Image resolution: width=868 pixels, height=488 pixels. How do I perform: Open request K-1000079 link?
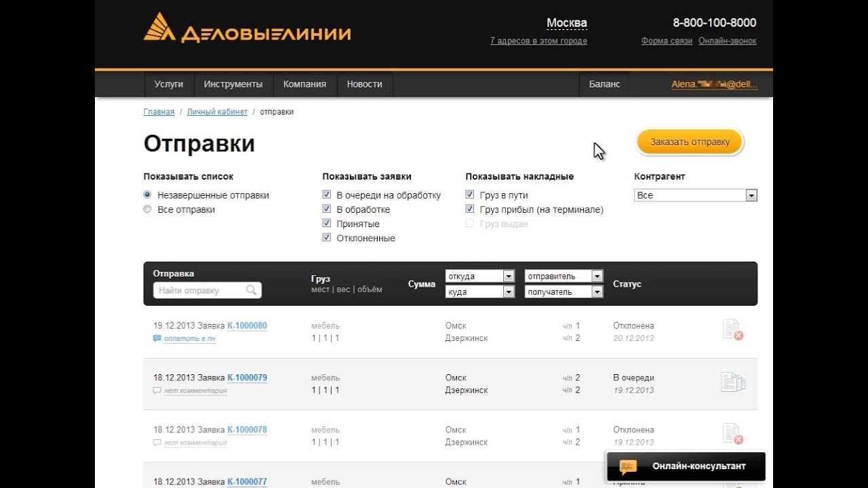pos(247,378)
